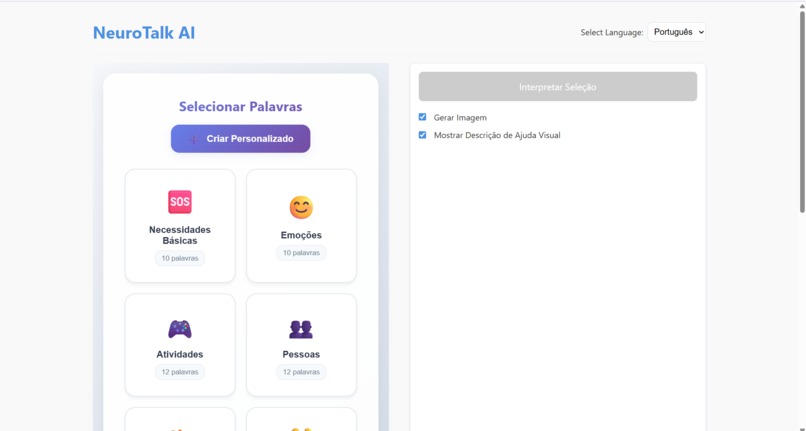Click the Interpretar Seleção button

tap(558, 86)
